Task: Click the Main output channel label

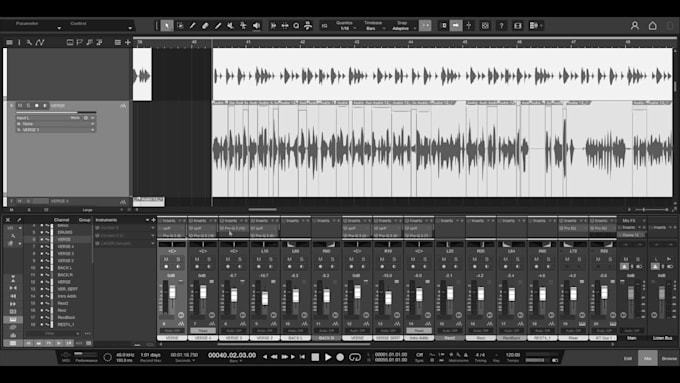Action: (x=631, y=338)
